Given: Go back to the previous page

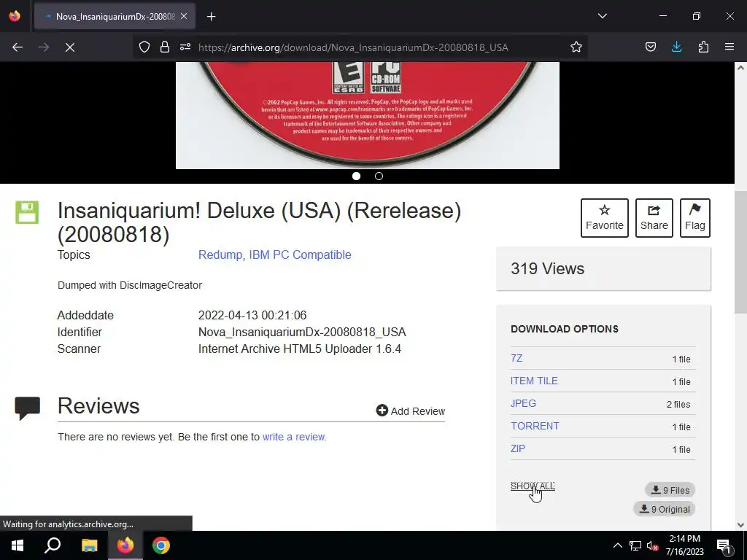Looking at the screenshot, I should (18, 47).
